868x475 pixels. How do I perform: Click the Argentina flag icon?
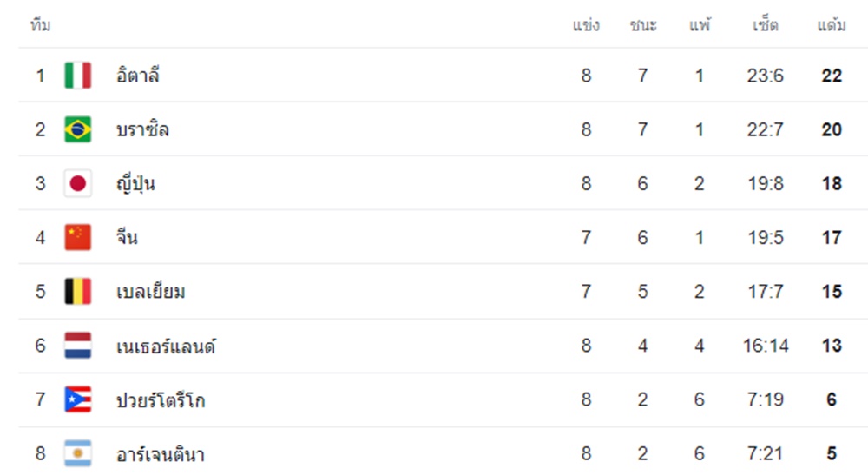pos(77,453)
